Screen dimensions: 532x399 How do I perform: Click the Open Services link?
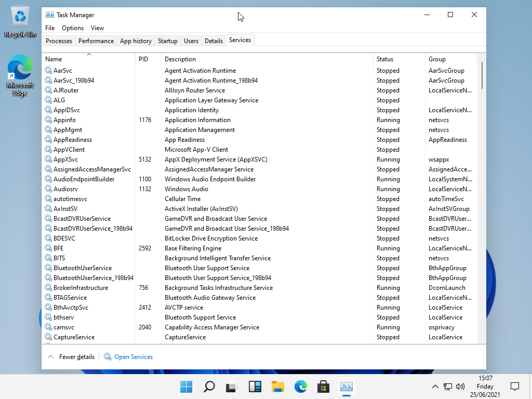pyautogui.click(x=134, y=357)
